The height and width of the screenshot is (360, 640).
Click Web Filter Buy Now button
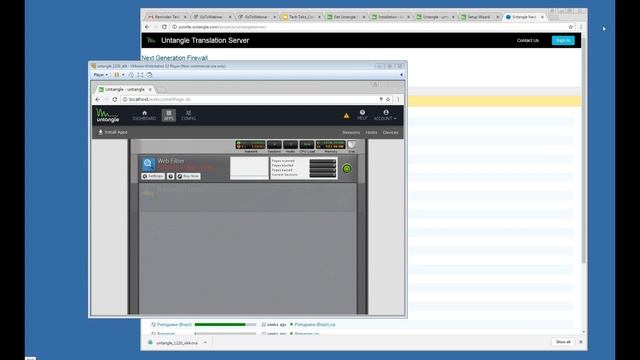coord(188,176)
